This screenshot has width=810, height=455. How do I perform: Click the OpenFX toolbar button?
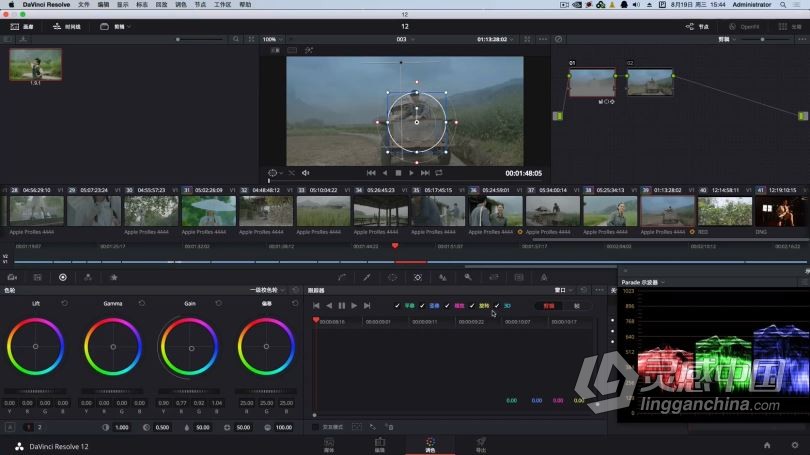(744, 26)
